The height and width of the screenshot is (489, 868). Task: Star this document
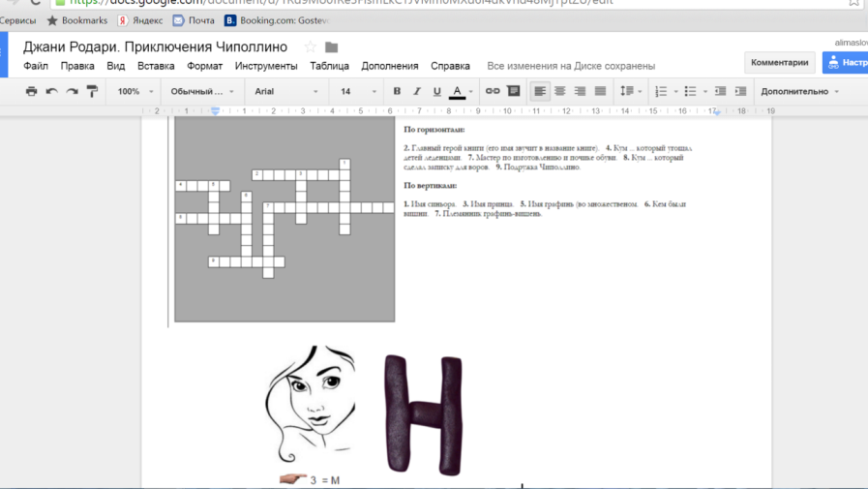(310, 47)
